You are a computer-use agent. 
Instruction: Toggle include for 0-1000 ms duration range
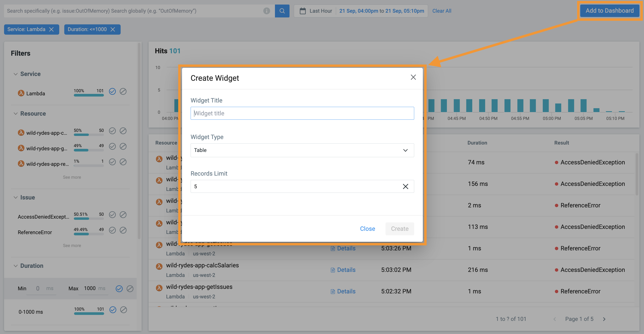(113, 310)
